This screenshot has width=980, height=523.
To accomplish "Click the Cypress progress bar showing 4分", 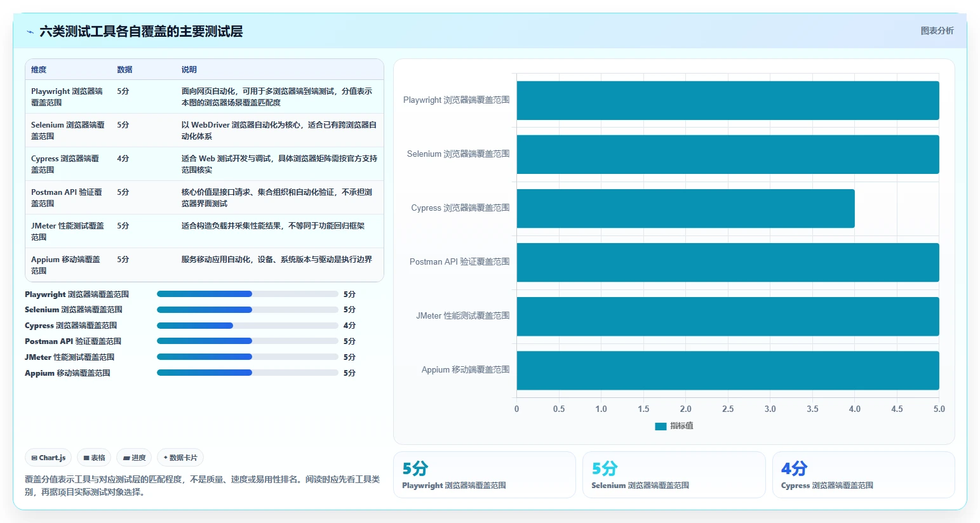I will [x=247, y=326].
